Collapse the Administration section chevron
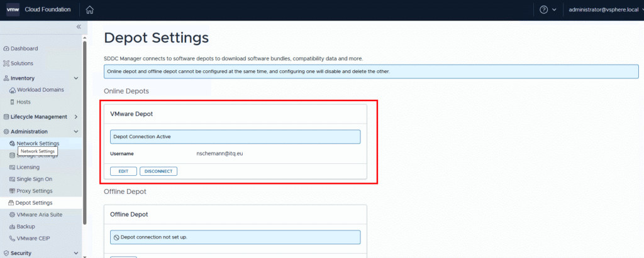 pyautogui.click(x=76, y=132)
